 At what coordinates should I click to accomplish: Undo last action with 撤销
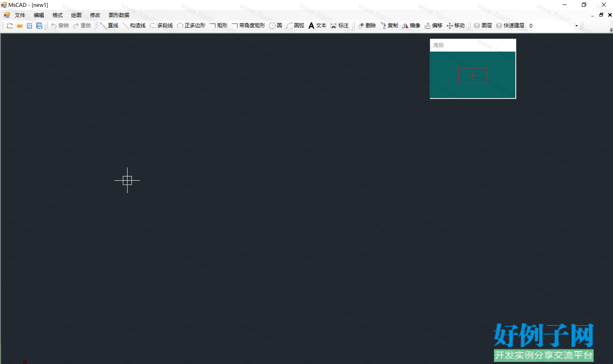[x=60, y=26]
